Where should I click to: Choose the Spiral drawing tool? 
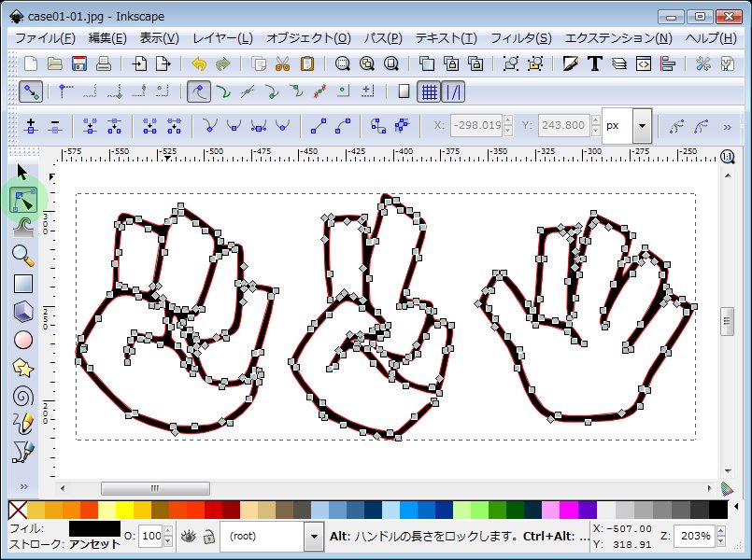pyautogui.click(x=23, y=396)
